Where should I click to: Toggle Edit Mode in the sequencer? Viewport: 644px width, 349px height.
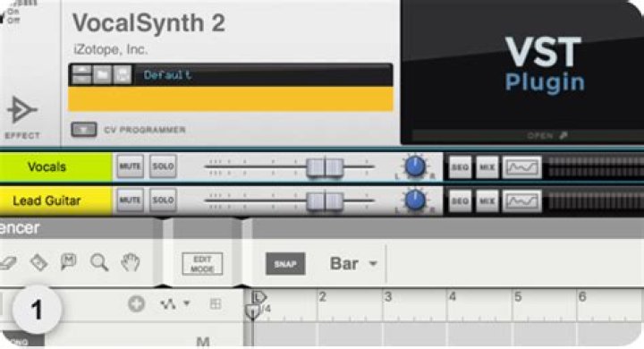pos(202,264)
